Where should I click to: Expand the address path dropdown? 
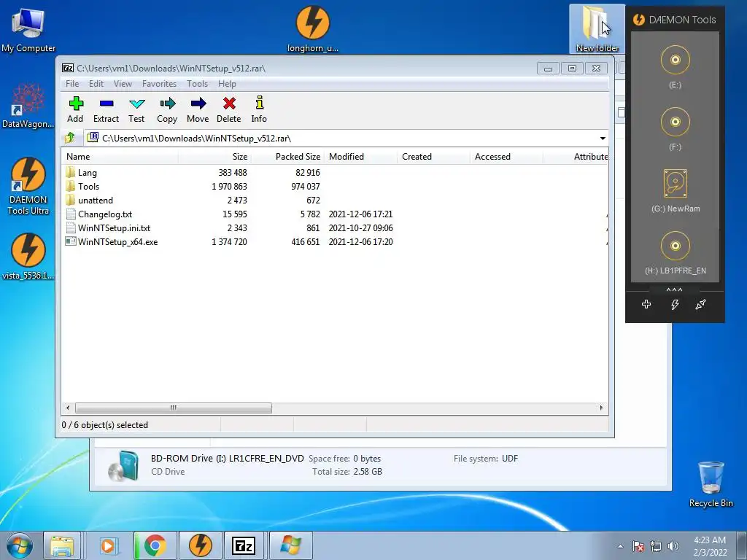[x=603, y=138]
